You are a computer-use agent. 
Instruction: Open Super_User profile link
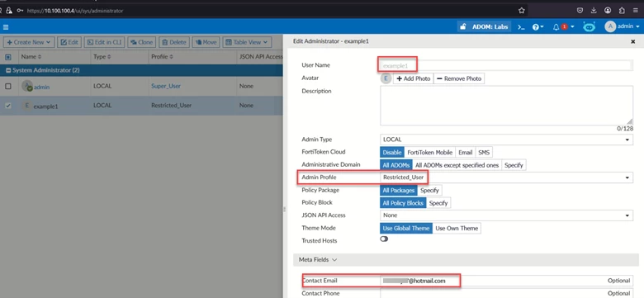166,86
